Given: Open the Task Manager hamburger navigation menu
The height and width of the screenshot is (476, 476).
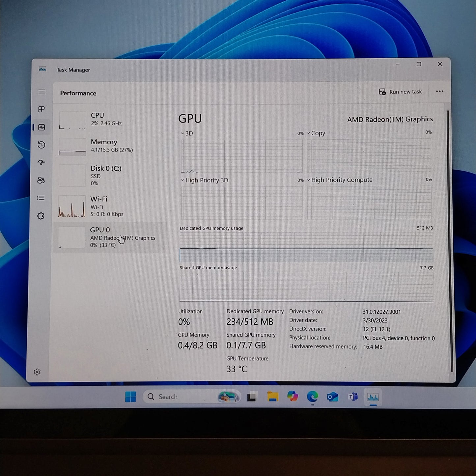Looking at the screenshot, I should tap(42, 92).
